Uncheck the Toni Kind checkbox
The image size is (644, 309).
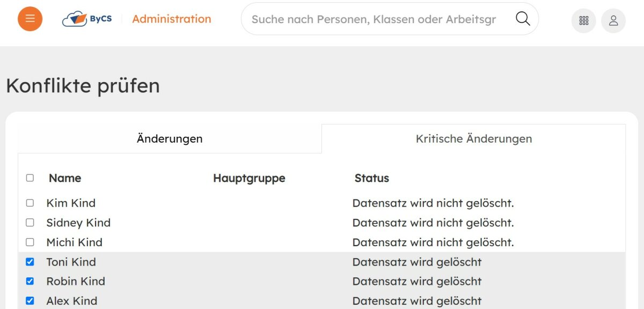pyautogui.click(x=30, y=262)
